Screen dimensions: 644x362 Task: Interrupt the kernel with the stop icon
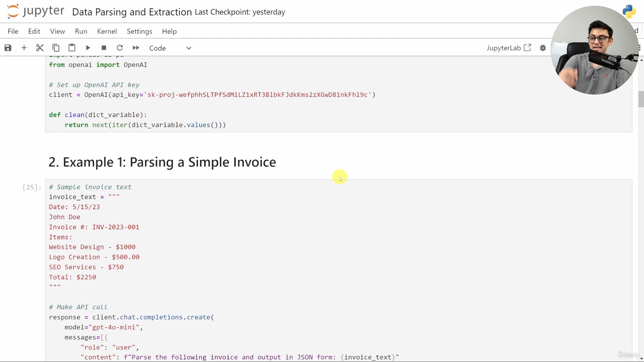pyautogui.click(x=104, y=48)
